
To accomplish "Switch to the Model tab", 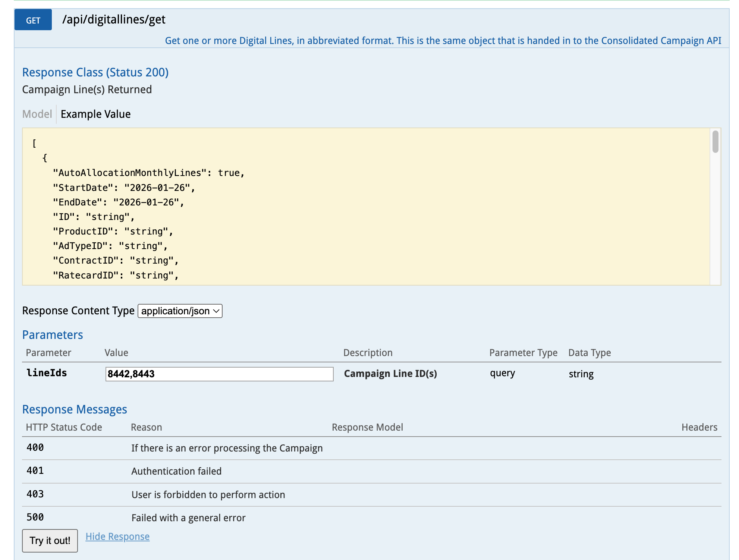I will 37,114.
